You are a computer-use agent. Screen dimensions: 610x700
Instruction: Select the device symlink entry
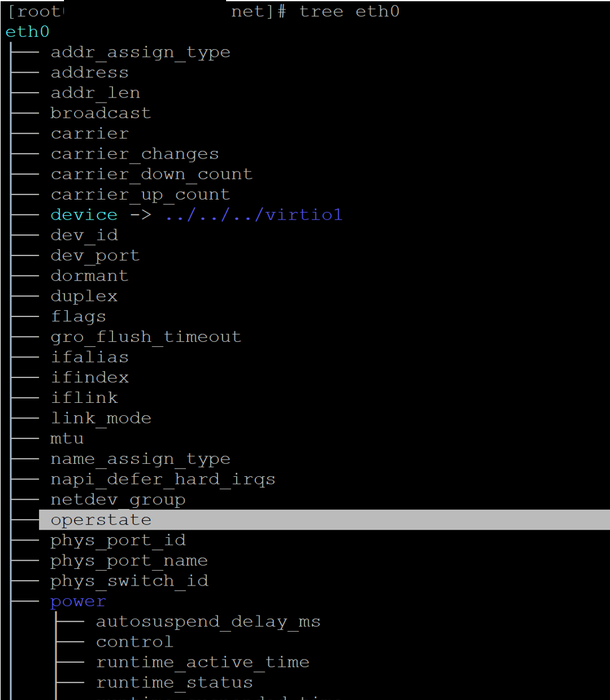click(84, 215)
